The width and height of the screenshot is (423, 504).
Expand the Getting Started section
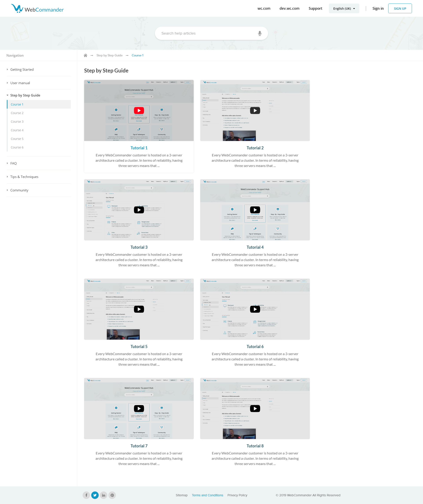[x=22, y=70]
